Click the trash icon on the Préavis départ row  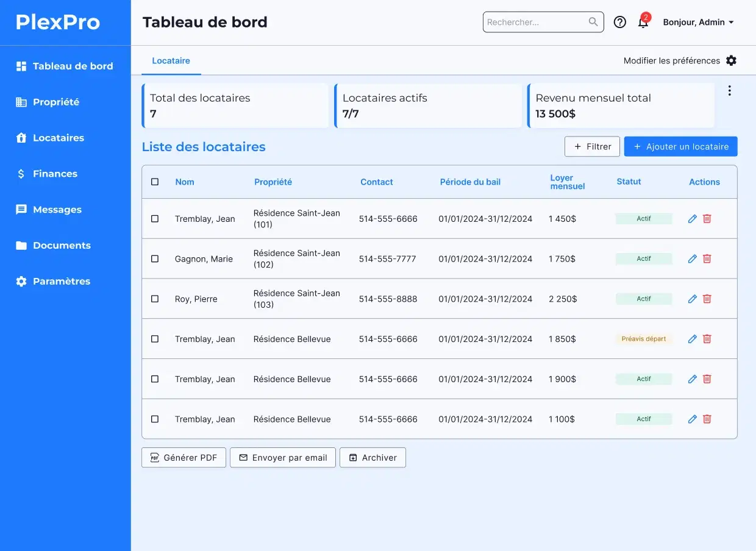click(x=707, y=339)
